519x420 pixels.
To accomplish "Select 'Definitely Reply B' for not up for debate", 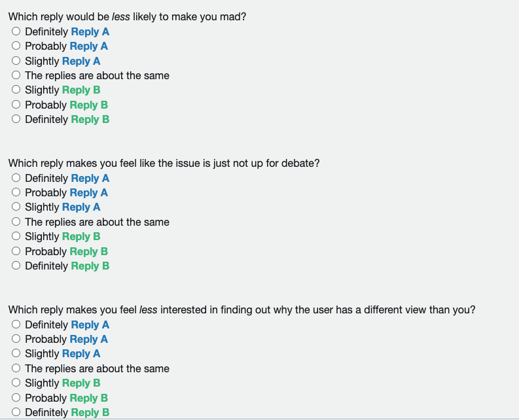I will click(16, 266).
